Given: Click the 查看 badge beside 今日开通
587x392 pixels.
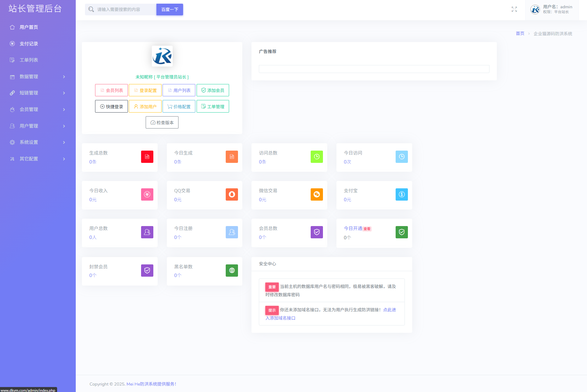Looking at the screenshot, I should pyautogui.click(x=367, y=229).
